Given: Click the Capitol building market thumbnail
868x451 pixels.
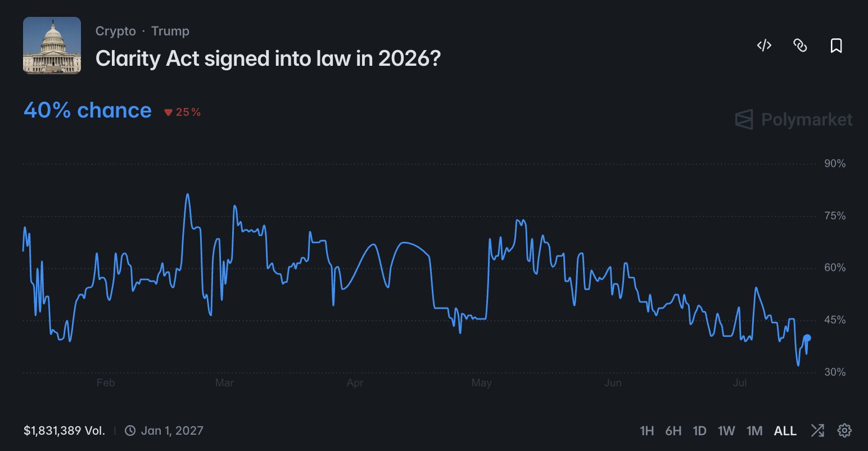Looking at the screenshot, I should [x=52, y=46].
